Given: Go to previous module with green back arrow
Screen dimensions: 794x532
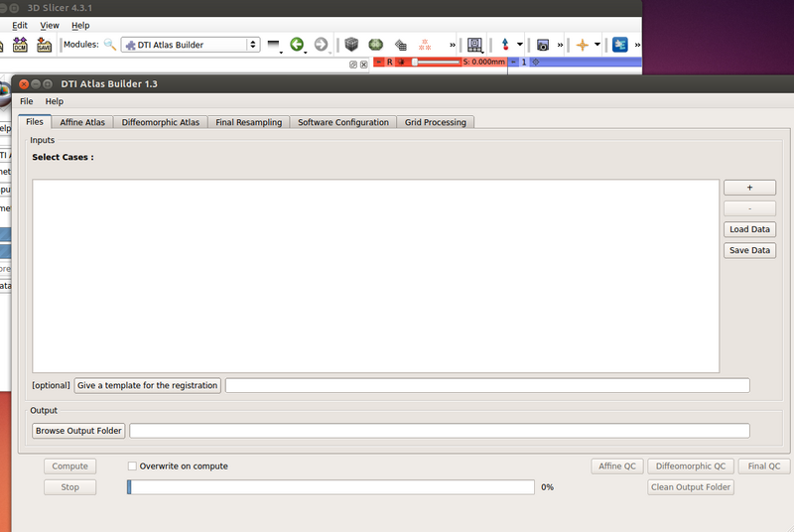Looking at the screenshot, I should (296, 45).
